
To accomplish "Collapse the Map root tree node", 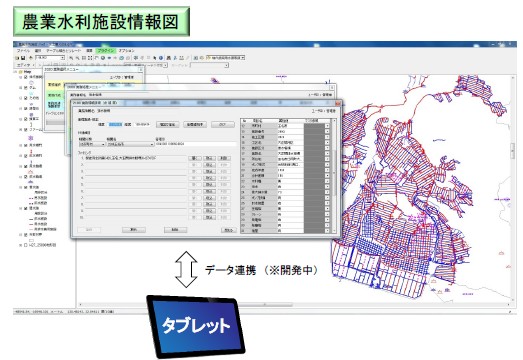I will tap(16, 71).
